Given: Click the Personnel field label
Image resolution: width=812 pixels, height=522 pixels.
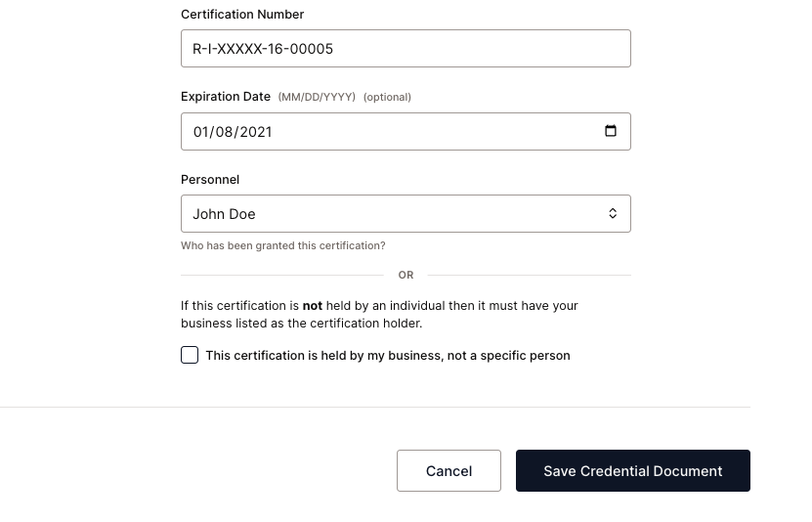Looking at the screenshot, I should pos(210,180).
